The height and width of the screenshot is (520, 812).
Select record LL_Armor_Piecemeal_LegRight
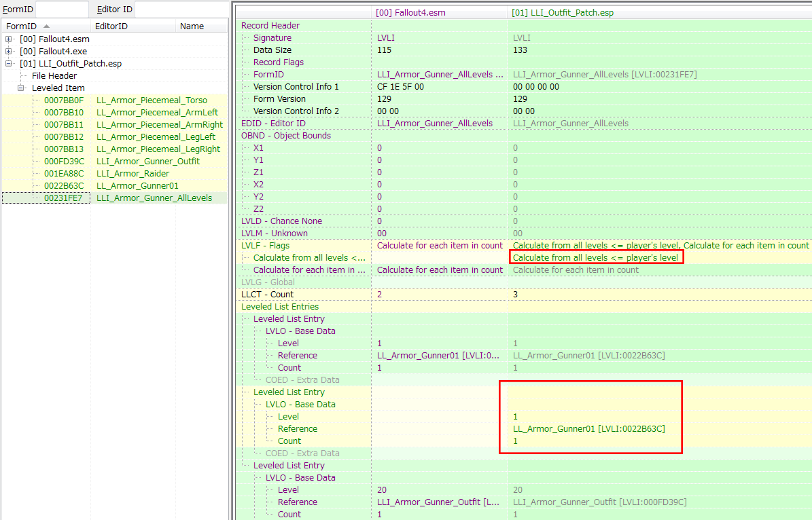click(158, 149)
